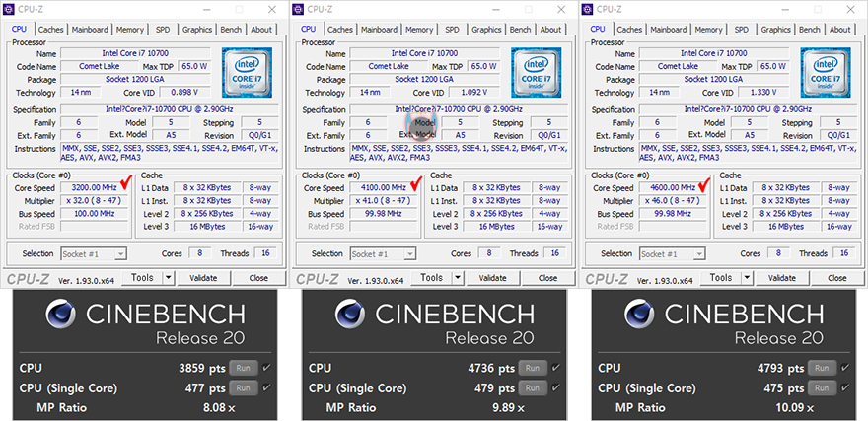Open Socket #1 selection dropdown in left window
Screen dimensions: 868x421
pyautogui.click(x=93, y=254)
